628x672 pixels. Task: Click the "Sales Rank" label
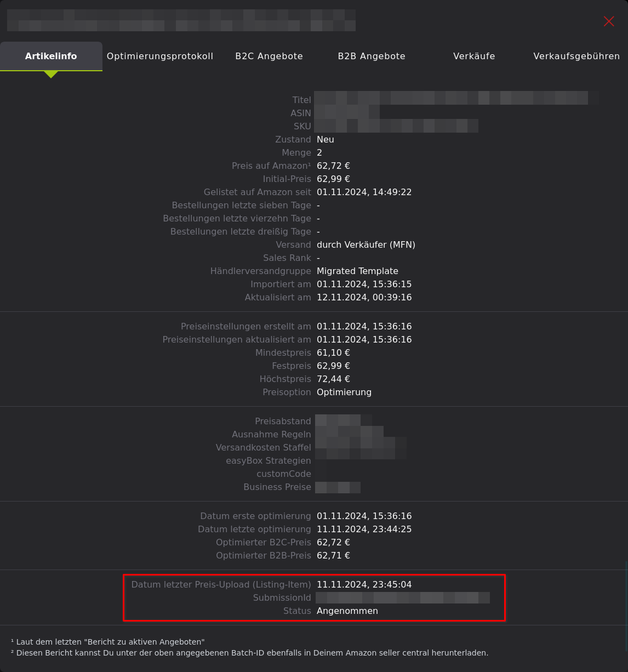tap(287, 258)
